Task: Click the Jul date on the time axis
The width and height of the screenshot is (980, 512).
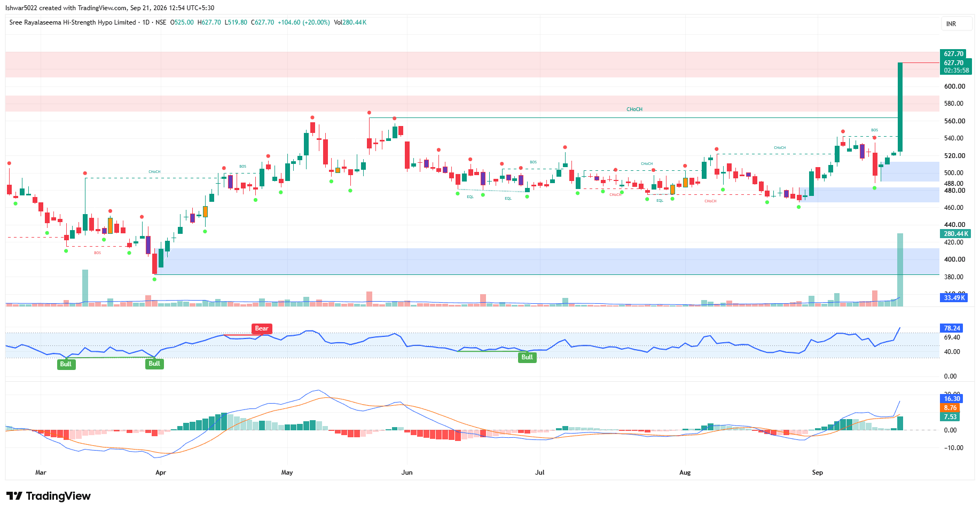Action: coord(540,472)
